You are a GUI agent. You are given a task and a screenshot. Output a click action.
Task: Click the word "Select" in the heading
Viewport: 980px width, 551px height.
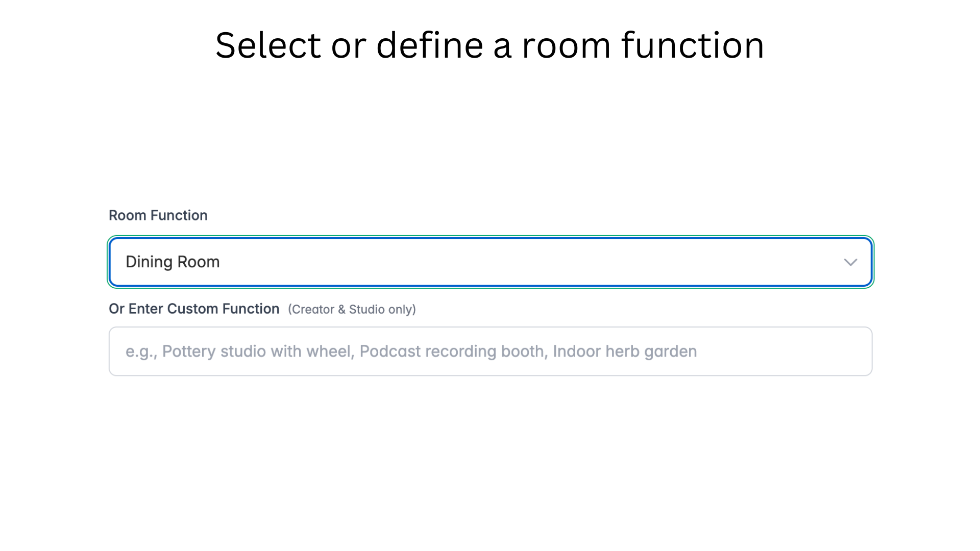point(268,45)
